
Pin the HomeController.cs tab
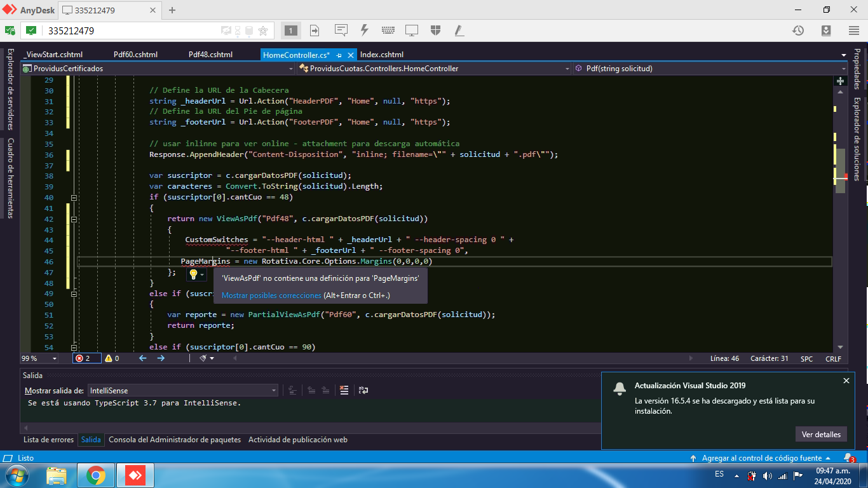click(x=339, y=55)
